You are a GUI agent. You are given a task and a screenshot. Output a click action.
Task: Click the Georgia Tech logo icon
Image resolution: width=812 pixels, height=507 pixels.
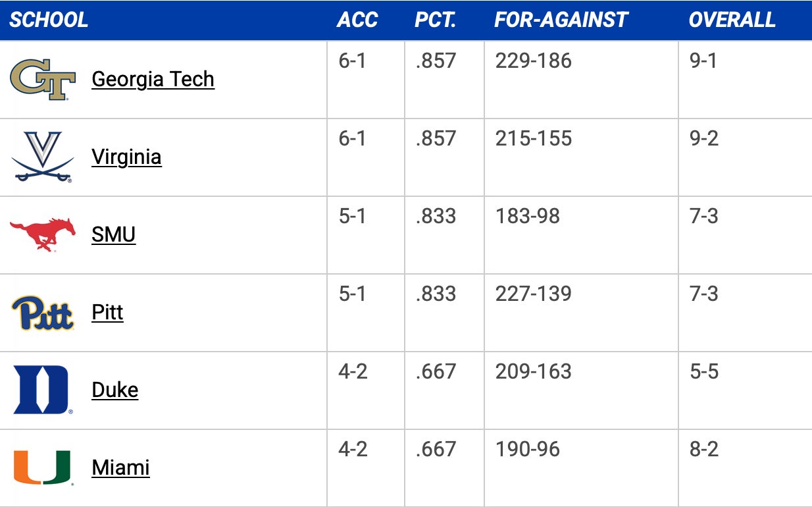43,79
